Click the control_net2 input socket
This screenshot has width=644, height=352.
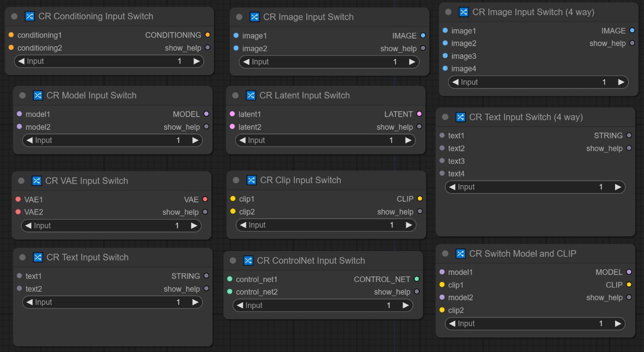click(230, 292)
